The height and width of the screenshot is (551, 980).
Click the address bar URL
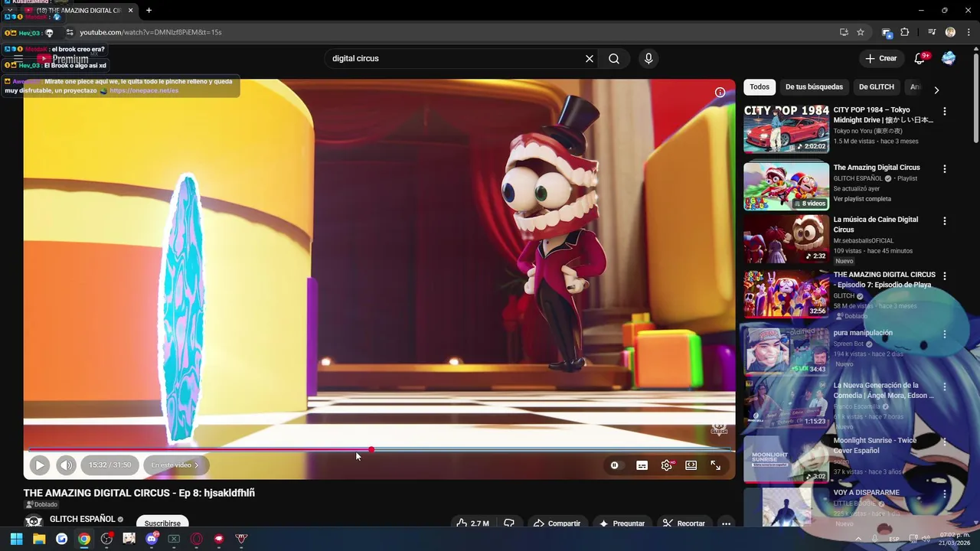(x=151, y=32)
